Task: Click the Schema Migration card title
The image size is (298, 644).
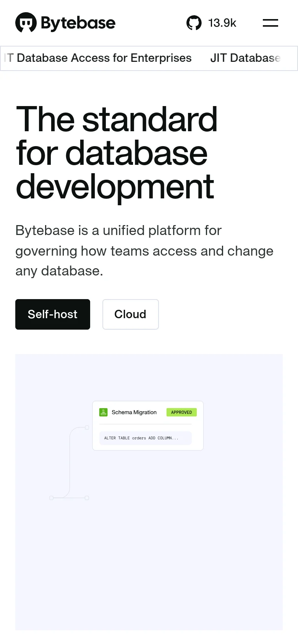Action: click(134, 412)
